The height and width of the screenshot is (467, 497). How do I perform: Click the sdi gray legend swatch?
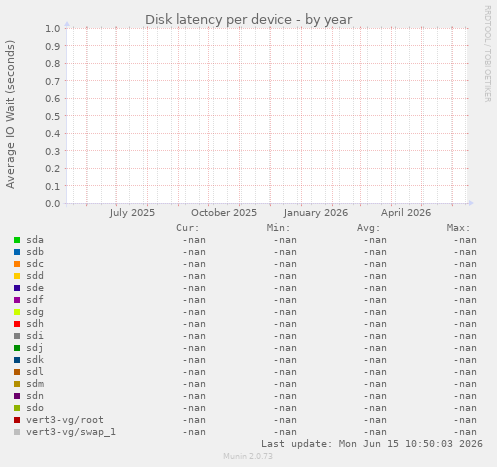[x=17, y=336]
